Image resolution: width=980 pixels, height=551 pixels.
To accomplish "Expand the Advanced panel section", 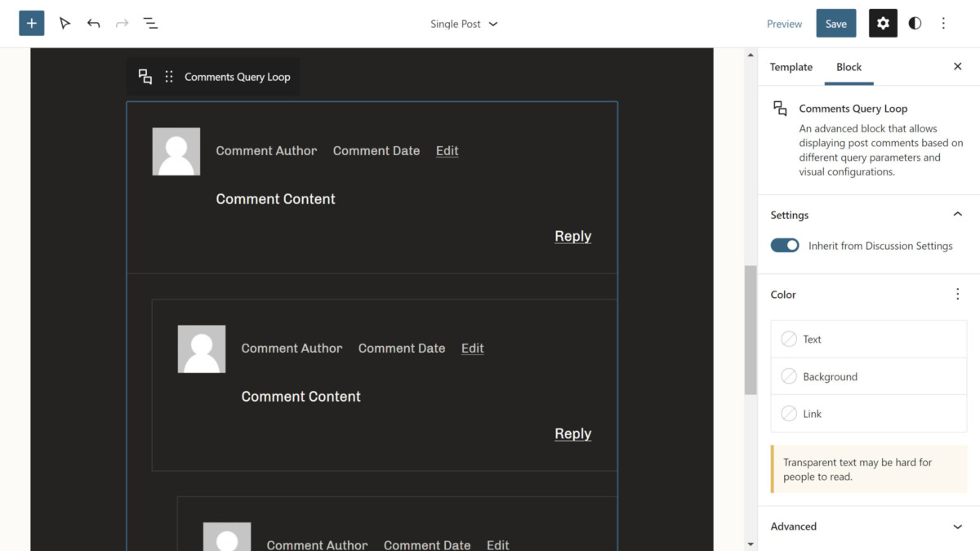I will coord(957,527).
